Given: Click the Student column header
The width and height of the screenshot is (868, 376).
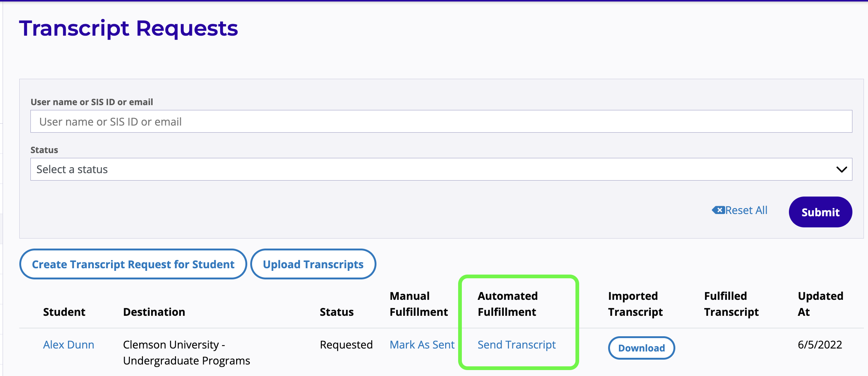Looking at the screenshot, I should (64, 312).
